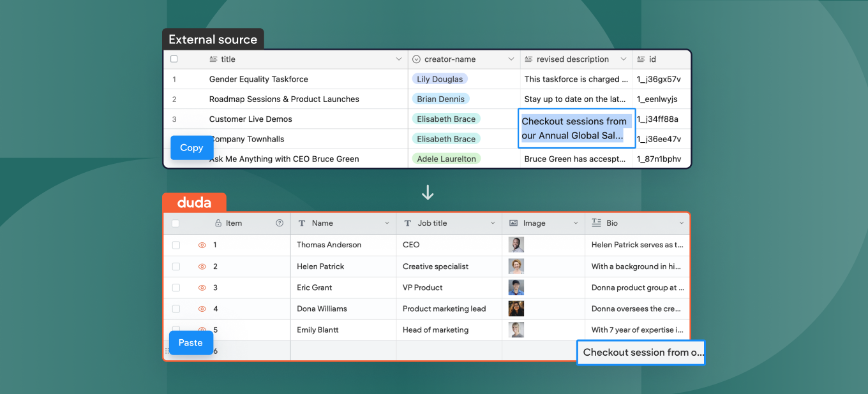Select the 'With a background in hi...' bio cell
The width and height of the screenshot is (868, 394).
(x=638, y=266)
